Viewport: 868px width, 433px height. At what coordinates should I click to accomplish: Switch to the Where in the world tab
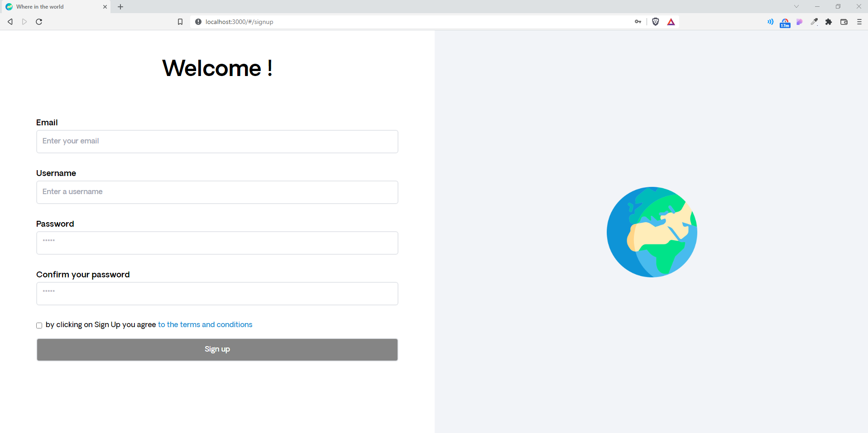(50, 6)
